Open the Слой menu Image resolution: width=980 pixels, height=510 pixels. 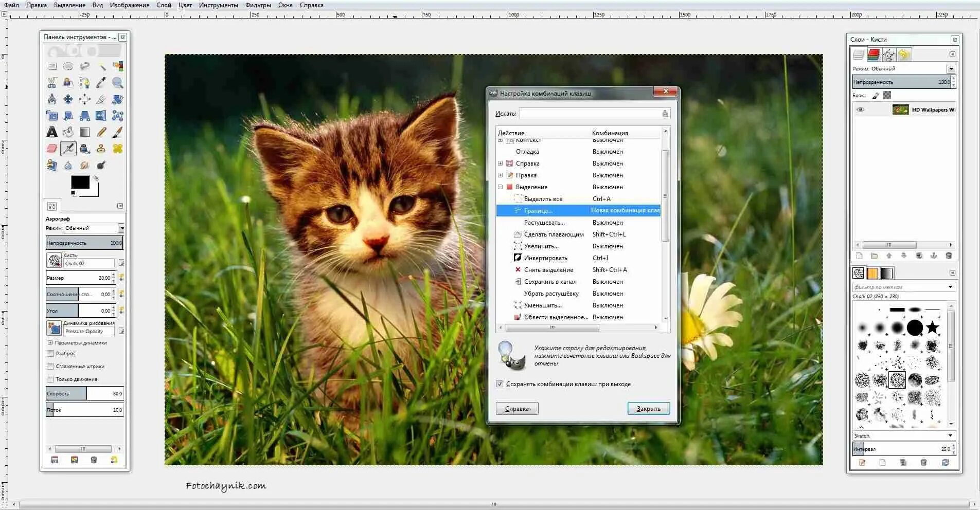pos(164,5)
